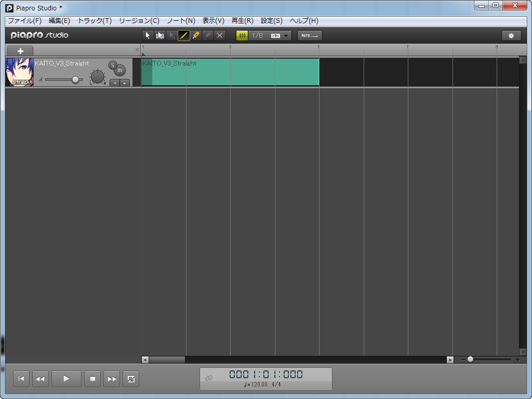532x399 pixels.
Task: Open the リージョン(C) menu
Action: point(139,21)
